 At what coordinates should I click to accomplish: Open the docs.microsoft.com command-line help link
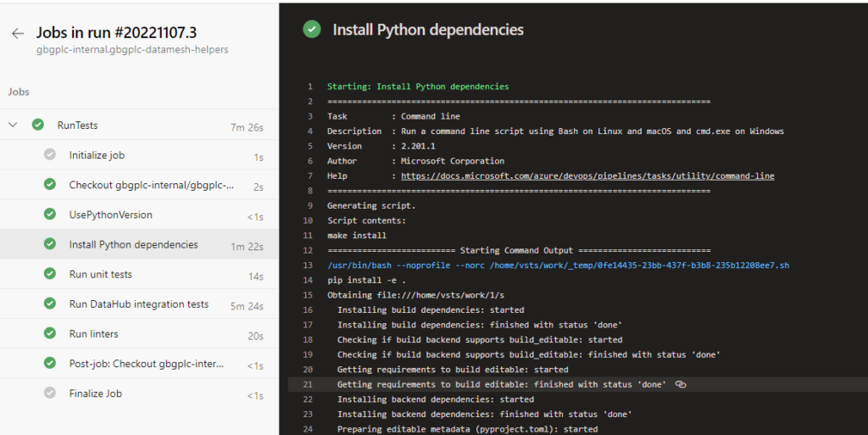click(x=587, y=176)
